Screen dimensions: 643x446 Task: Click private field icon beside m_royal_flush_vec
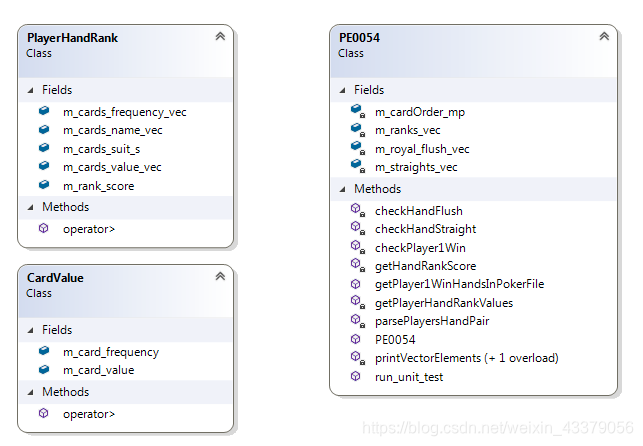pos(358,148)
